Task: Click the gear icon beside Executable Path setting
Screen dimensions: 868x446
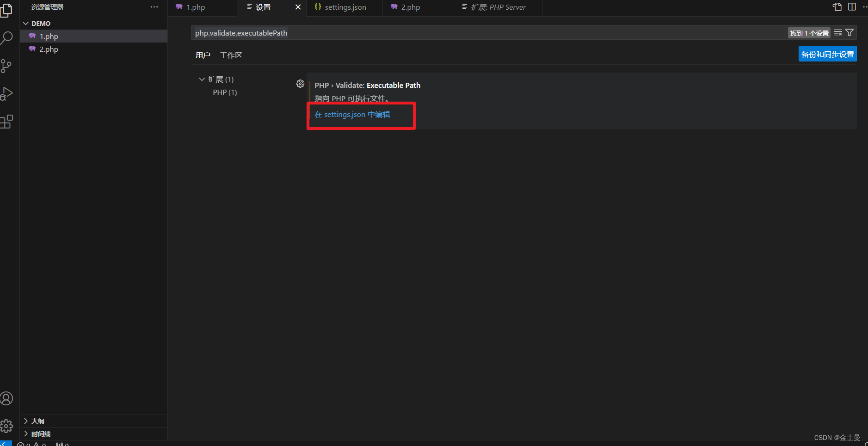Action: click(x=300, y=84)
